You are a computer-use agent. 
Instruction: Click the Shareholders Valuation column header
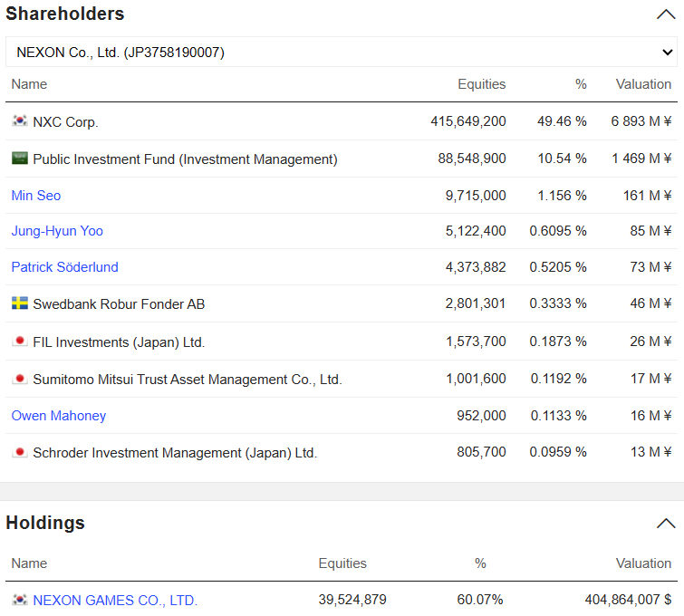pos(643,84)
